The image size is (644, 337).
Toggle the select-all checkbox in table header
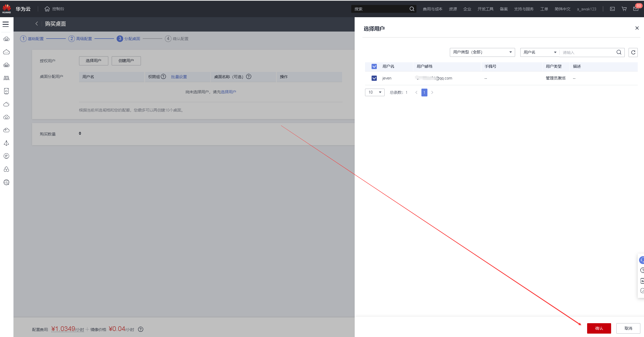tap(374, 66)
